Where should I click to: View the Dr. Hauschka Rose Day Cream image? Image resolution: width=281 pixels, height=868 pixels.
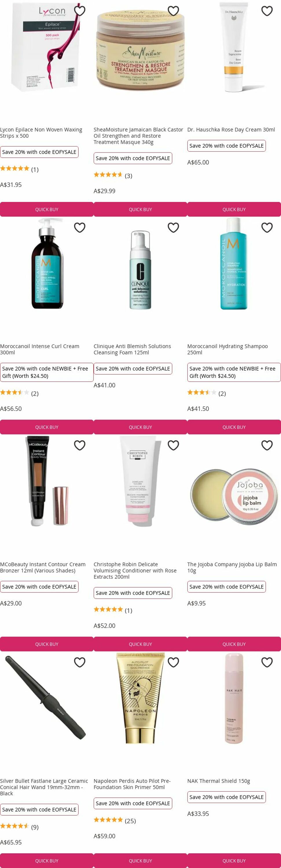coord(234,47)
